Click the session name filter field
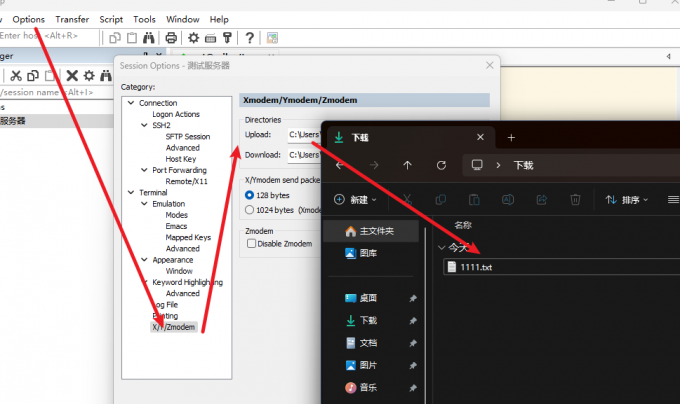The image size is (680, 404). coord(56,92)
